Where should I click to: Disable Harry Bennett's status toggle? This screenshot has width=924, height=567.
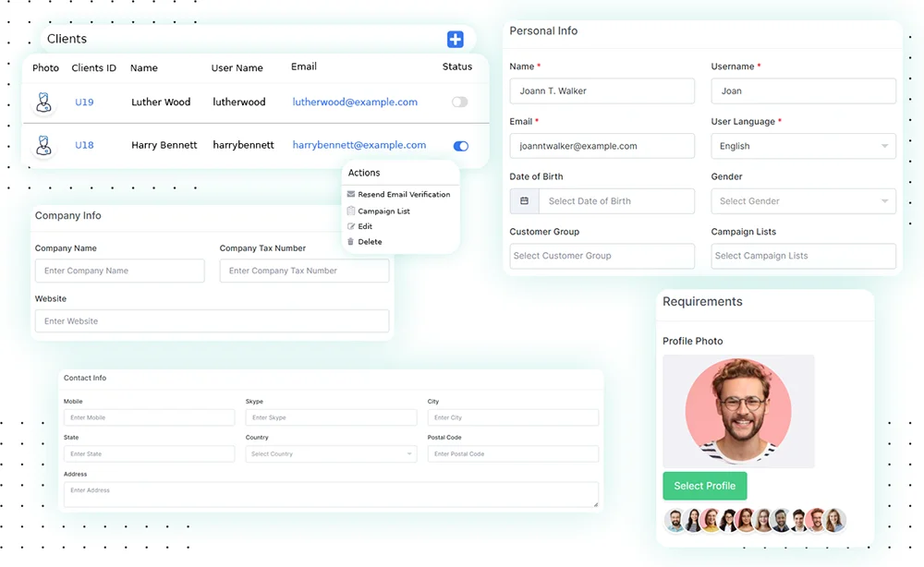click(459, 146)
